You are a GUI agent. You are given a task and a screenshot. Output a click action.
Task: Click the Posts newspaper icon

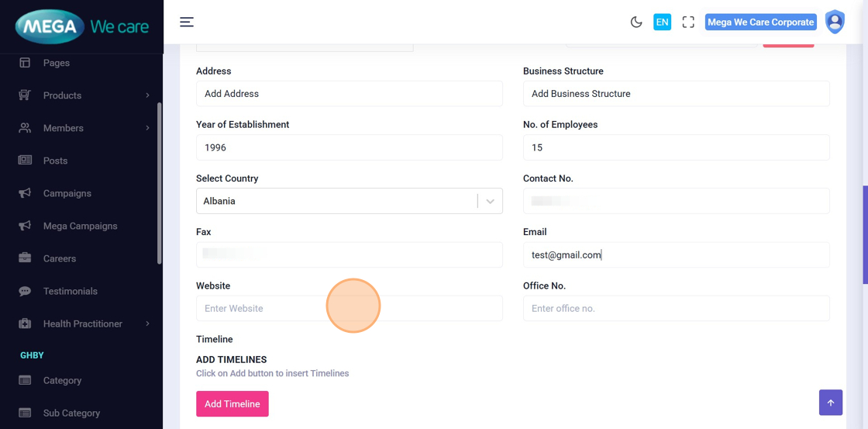coord(25,161)
